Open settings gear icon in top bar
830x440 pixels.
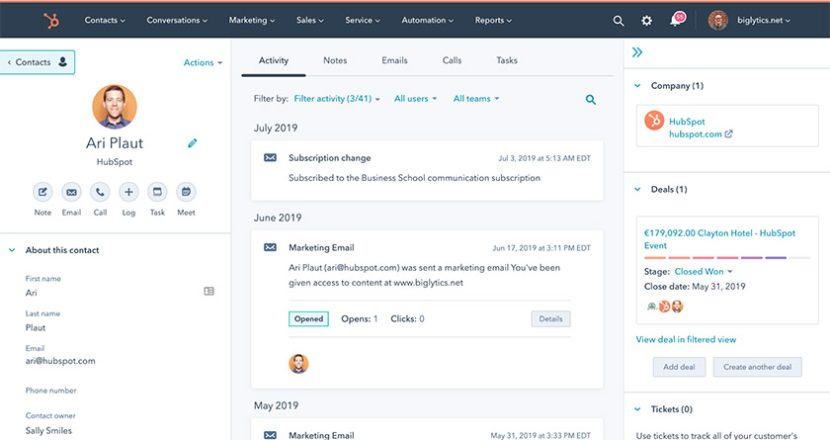pos(647,20)
